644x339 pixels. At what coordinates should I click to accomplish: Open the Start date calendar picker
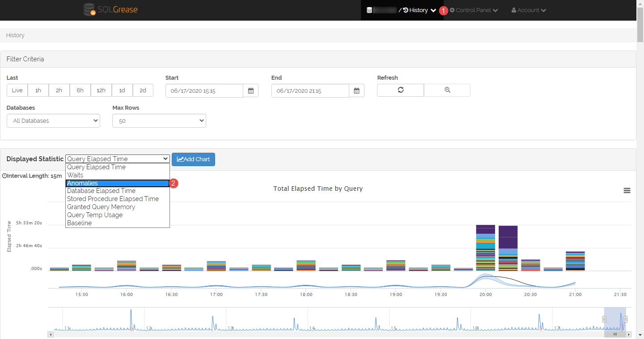[x=251, y=91]
